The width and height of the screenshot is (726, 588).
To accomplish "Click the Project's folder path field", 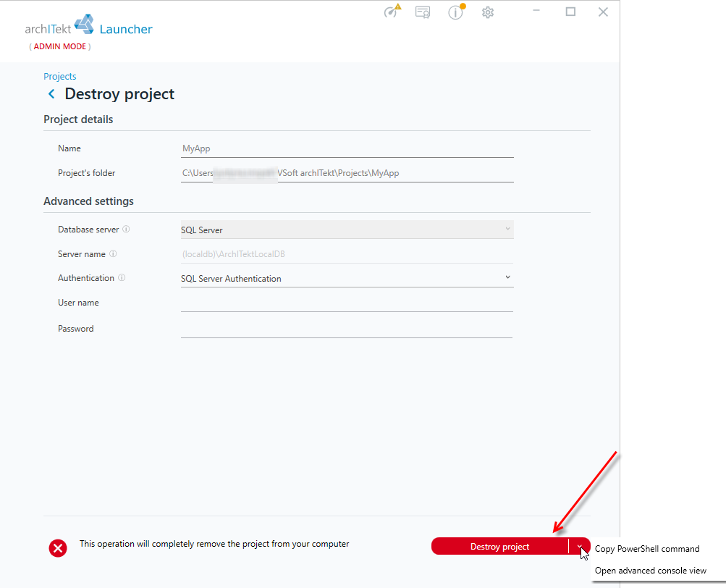I will (347, 173).
